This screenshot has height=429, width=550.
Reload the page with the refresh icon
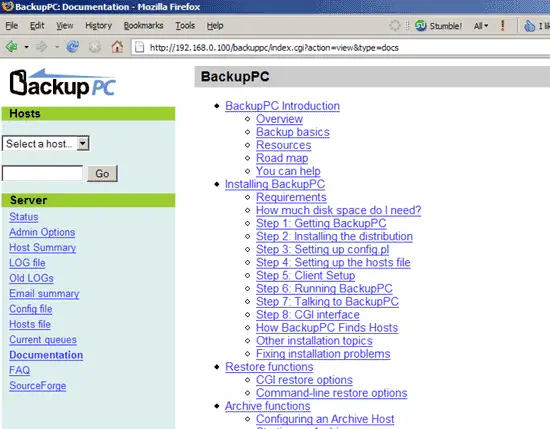[73, 46]
